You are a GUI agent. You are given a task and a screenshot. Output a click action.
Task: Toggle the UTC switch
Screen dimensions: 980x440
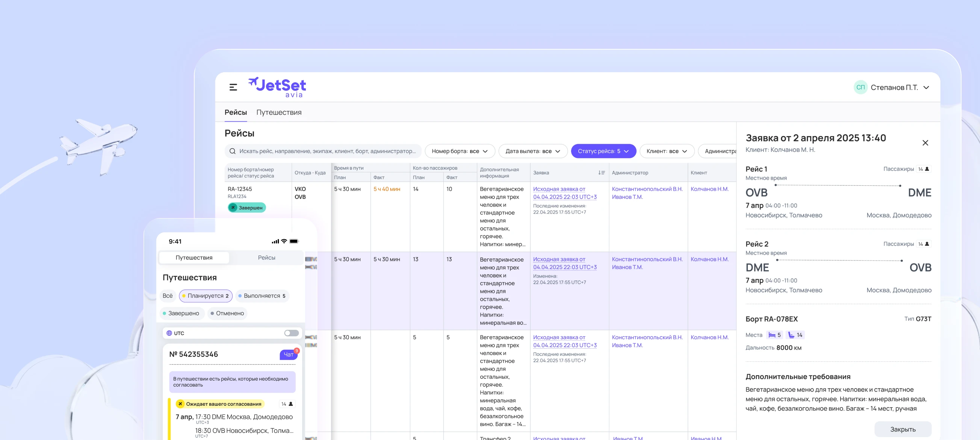(291, 333)
